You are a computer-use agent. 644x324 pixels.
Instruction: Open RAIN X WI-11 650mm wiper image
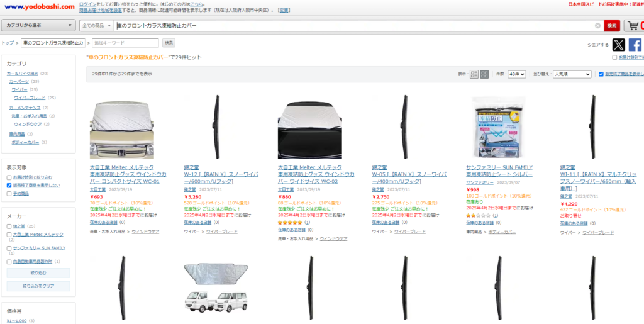(592, 127)
